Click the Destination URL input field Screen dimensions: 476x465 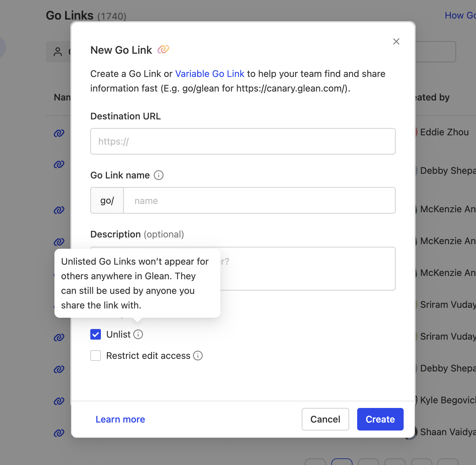243,141
